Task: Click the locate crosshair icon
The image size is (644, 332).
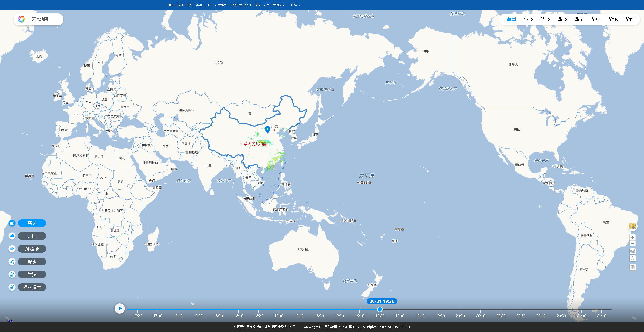Action: (632, 258)
